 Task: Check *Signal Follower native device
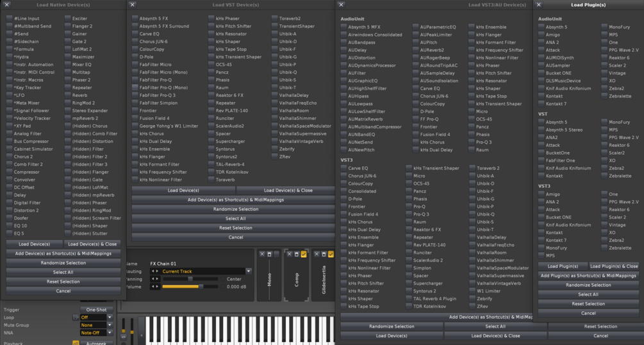coord(10,110)
